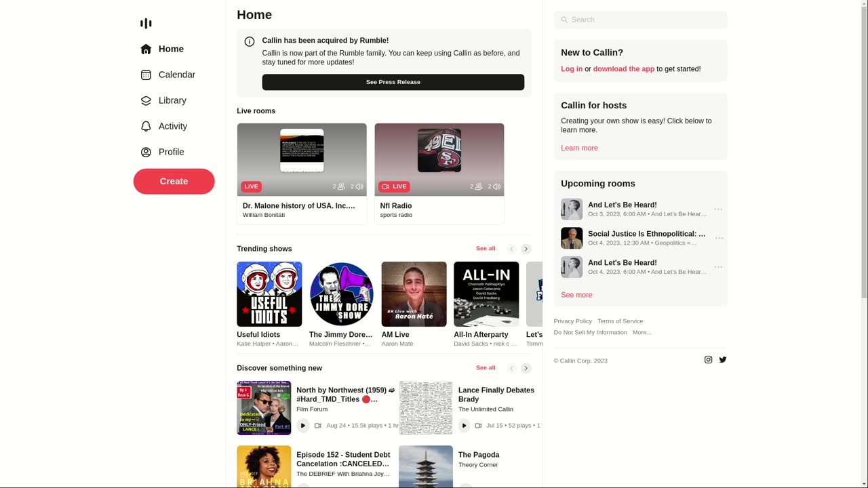Open the Dr. Malone history live room thumbnail
The height and width of the screenshot is (488, 868).
(302, 160)
